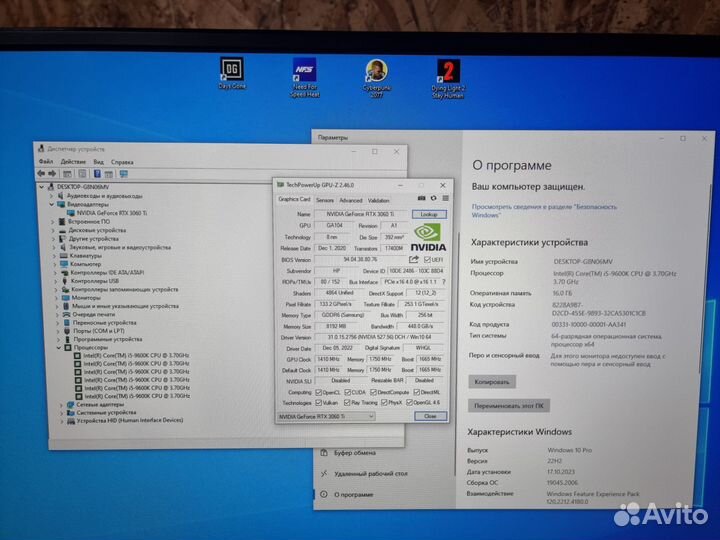Screen dimensions: 720x540
Task: Click the BIOS Version field in GPU-Z
Action: coord(361,259)
